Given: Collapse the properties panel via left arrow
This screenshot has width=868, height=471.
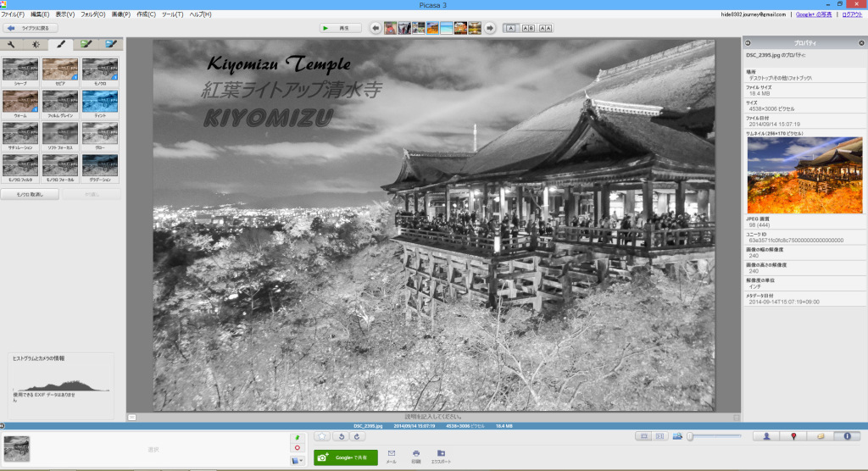Looking at the screenshot, I should [x=748, y=42].
